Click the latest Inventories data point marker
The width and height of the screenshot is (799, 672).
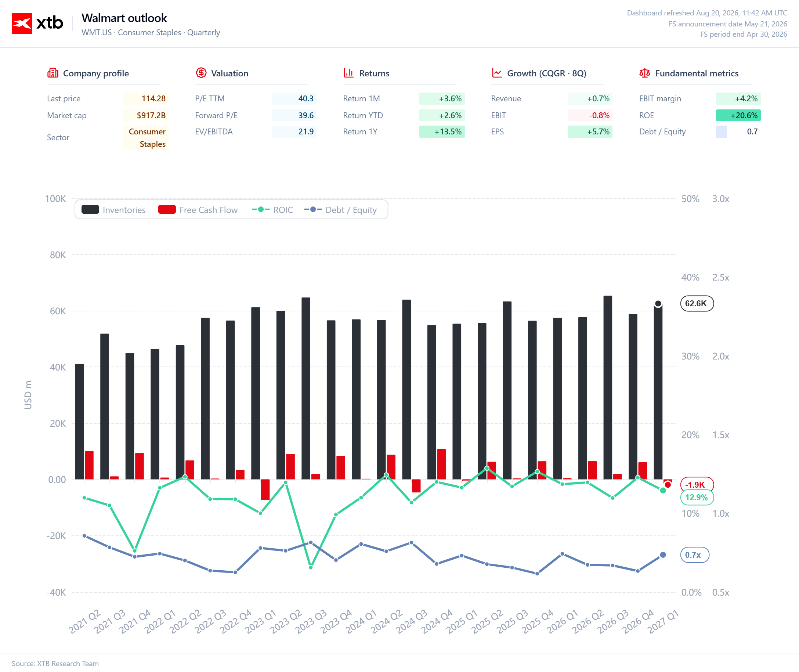(658, 304)
